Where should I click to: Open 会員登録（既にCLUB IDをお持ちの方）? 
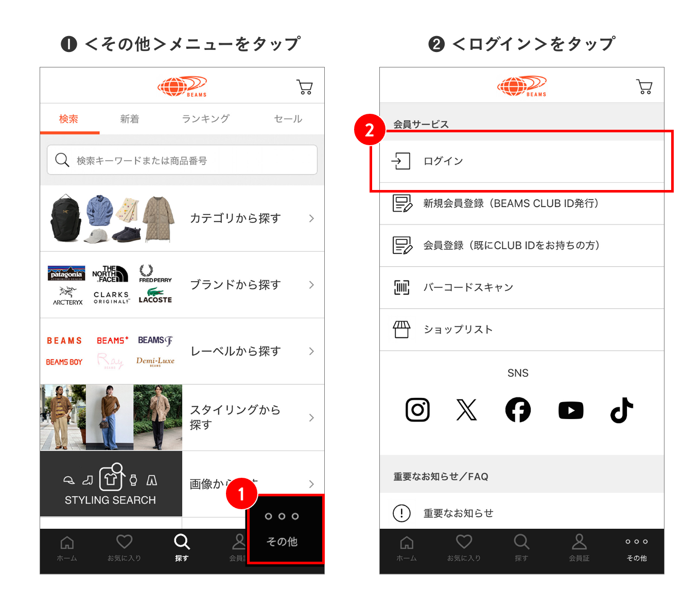click(x=512, y=246)
